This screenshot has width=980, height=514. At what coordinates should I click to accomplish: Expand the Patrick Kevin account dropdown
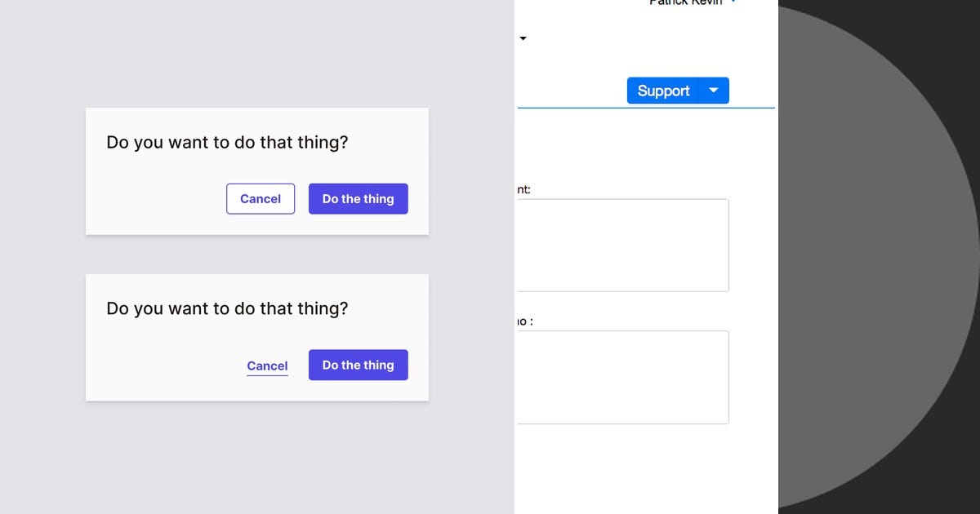pyautogui.click(x=733, y=2)
